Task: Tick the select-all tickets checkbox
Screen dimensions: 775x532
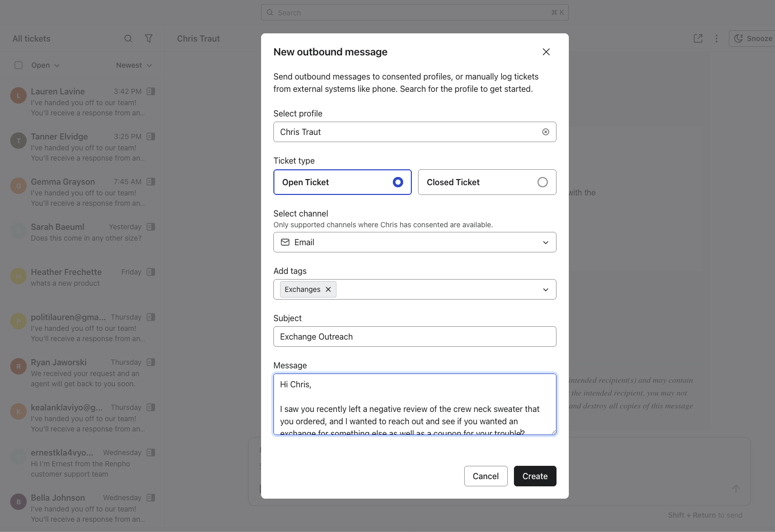Action: 18,65
